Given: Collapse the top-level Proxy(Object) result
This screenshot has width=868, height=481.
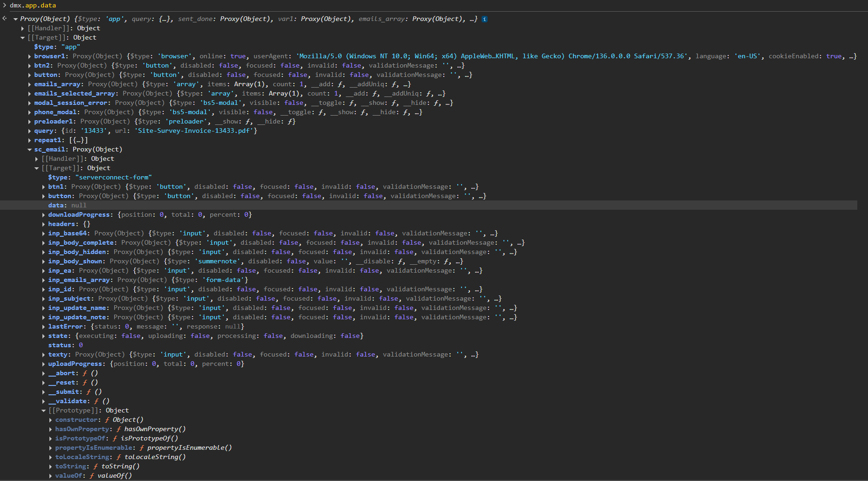Looking at the screenshot, I should (15, 19).
